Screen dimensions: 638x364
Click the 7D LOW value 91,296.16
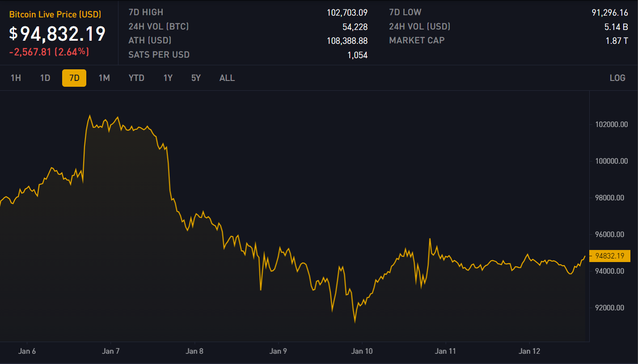[609, 13]
